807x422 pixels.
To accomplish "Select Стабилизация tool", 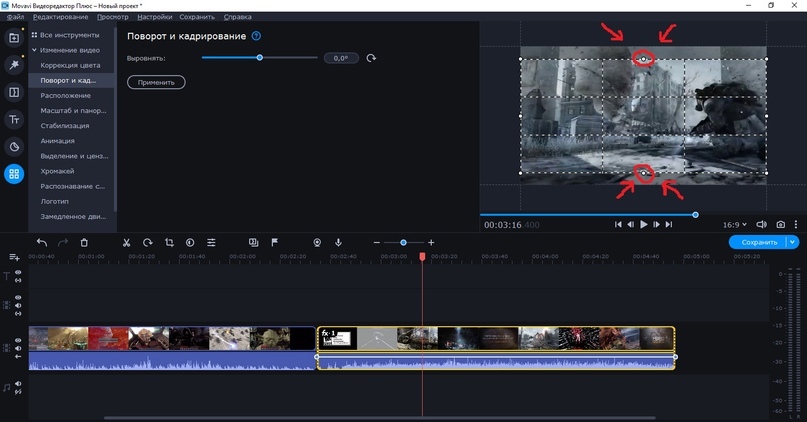I will click(x=65, y=126).
